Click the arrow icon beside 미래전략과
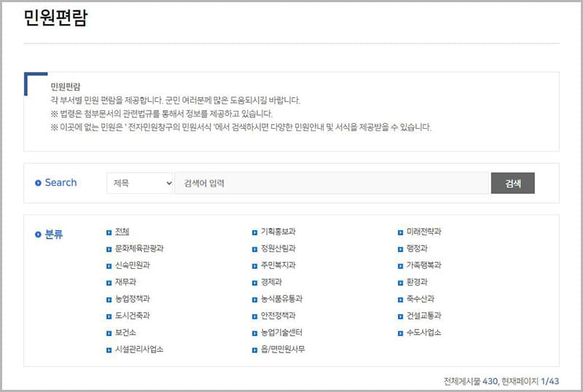The image size is (583, 392). [x=400, y=232]
